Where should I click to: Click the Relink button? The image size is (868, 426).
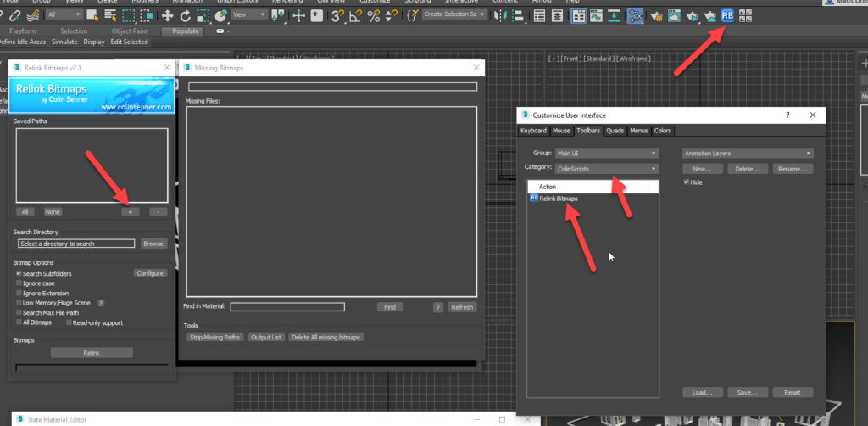[92, 353]
